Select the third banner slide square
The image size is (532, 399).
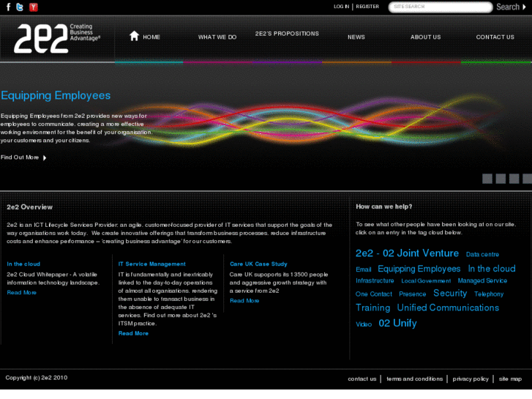click(x=514, y=179)
